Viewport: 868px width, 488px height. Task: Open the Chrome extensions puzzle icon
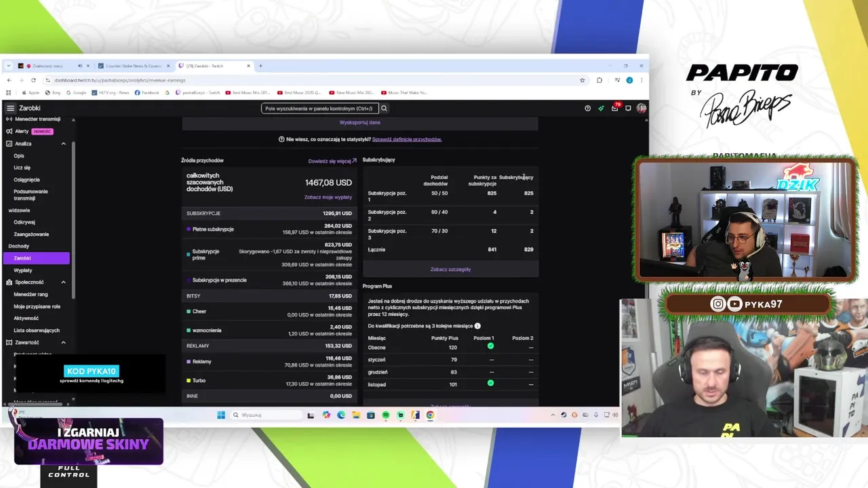[599, 80]
